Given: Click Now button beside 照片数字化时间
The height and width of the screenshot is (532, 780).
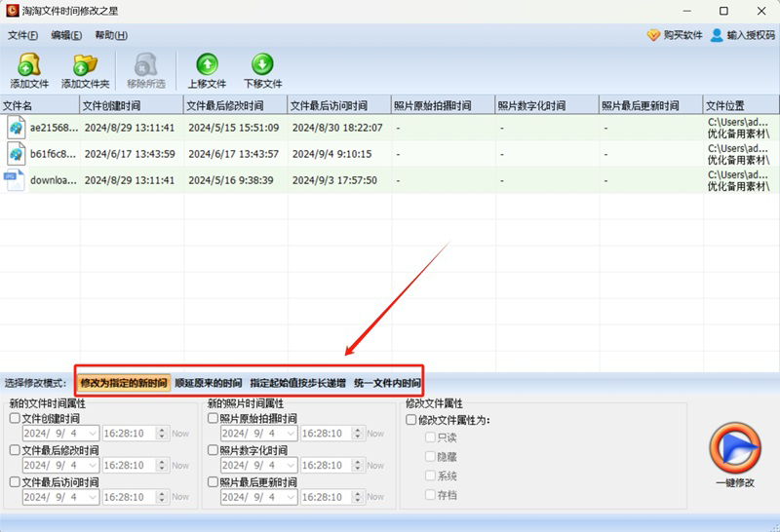Looking at the screenshot, I should pos(375,466).
